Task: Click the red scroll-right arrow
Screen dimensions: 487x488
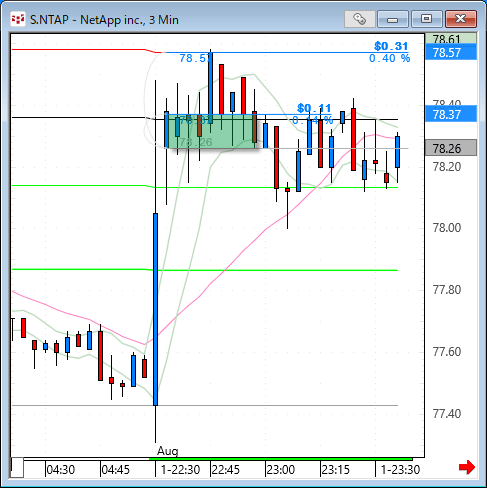Action: coord(467,467)
